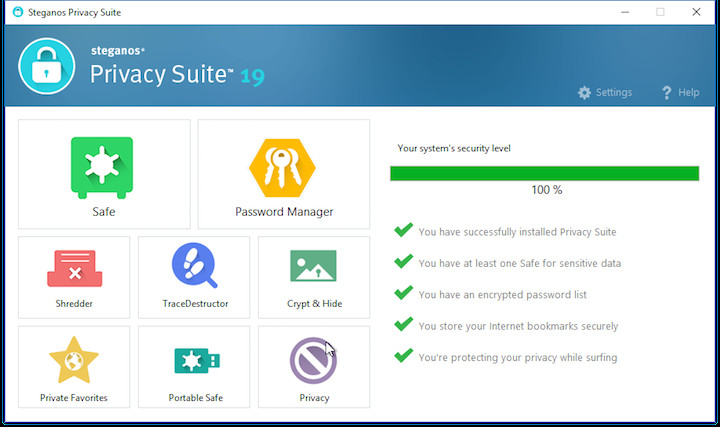720x427 pixels.
Task: Select the Portable Safe label
Action: [x=196, y=398]
